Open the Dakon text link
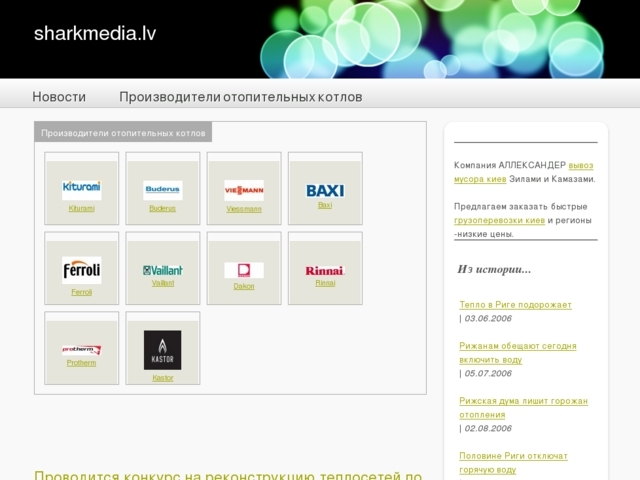Screen dimensions: 640x480 [x=244, y=286]
